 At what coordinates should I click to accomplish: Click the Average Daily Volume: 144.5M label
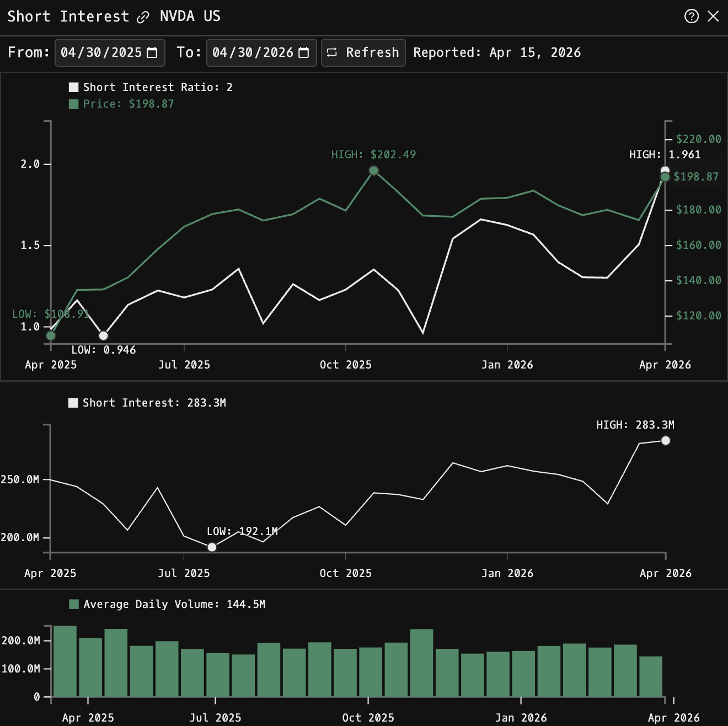tap(174, 604)
